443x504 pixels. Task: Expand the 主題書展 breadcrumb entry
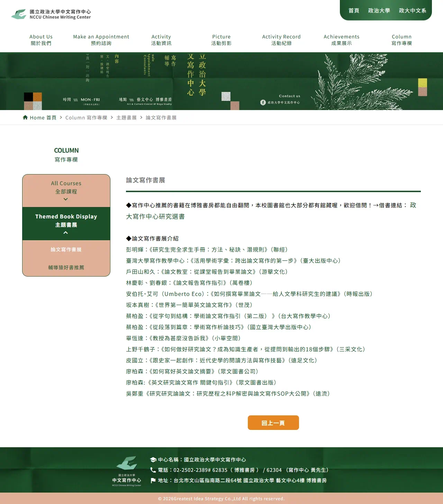tap(127, 117)
